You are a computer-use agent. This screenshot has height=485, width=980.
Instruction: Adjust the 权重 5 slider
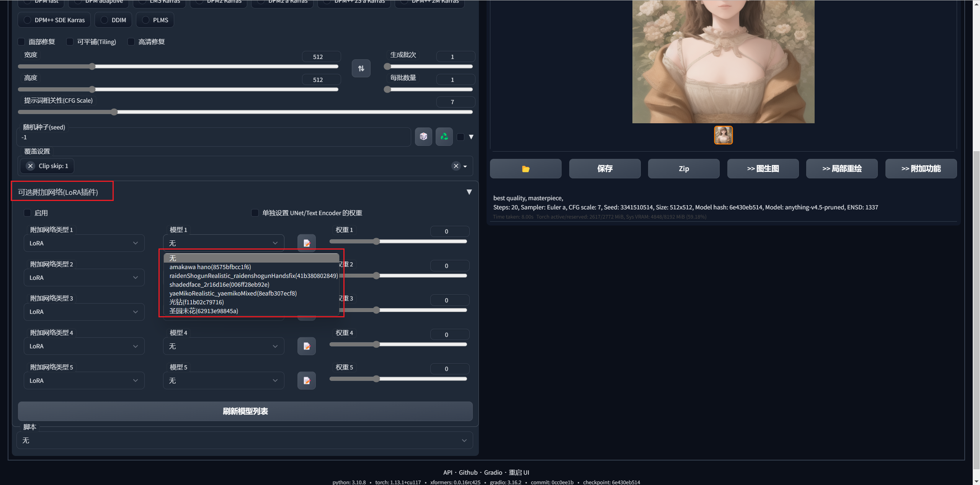398,379
